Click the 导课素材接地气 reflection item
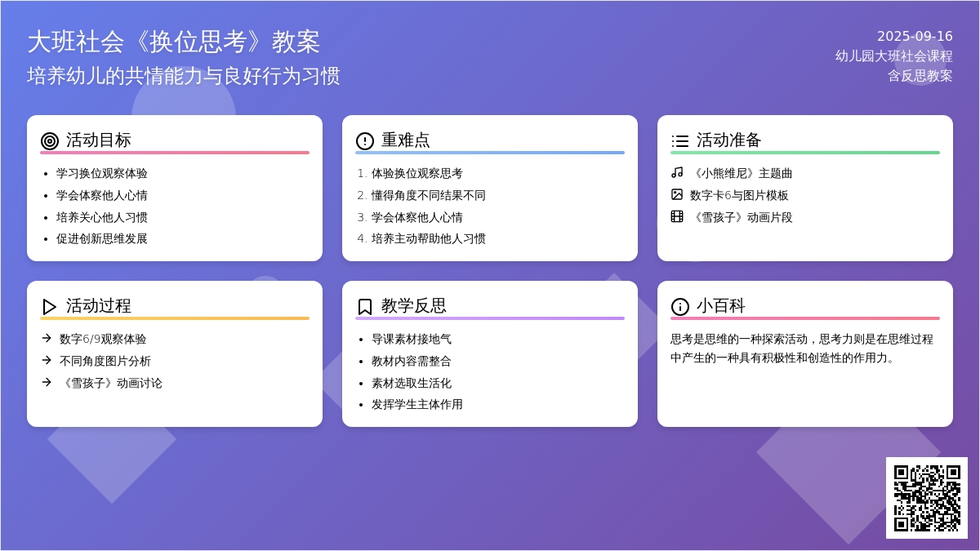 point(412,340)
